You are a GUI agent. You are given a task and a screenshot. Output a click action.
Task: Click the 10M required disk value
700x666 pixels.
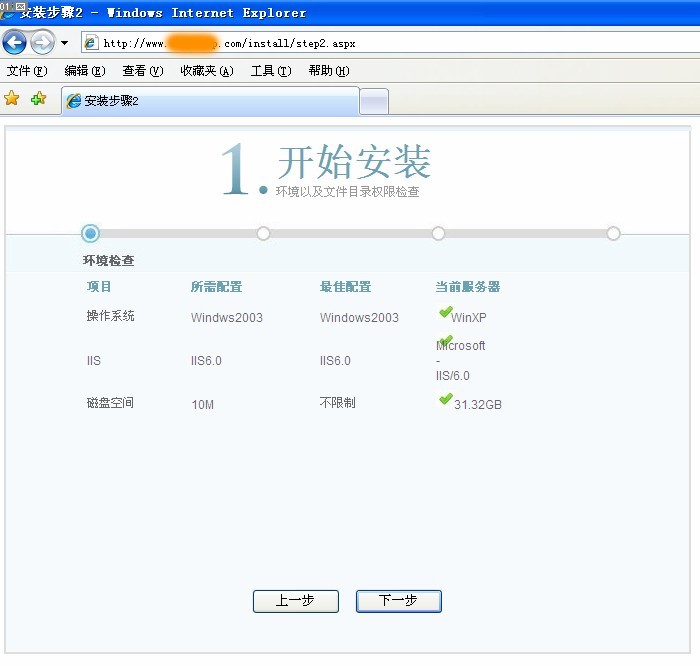(203, 404)
